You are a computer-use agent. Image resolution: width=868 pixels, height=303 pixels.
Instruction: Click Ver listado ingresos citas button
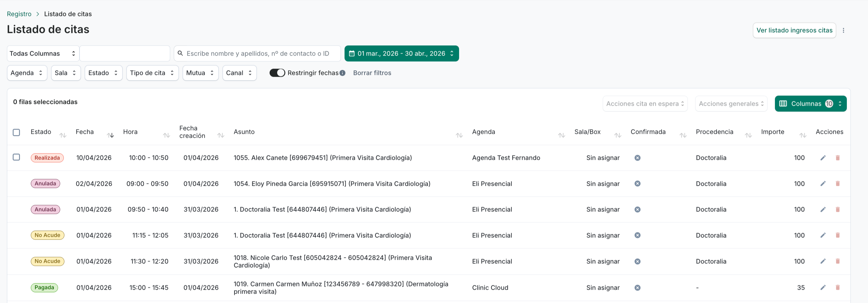794,30
